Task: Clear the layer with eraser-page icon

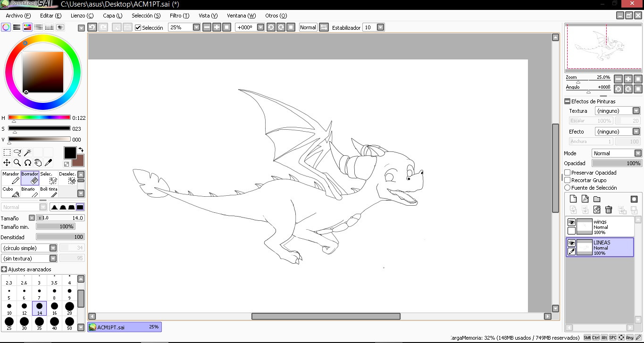Action: tap(597, 209)
